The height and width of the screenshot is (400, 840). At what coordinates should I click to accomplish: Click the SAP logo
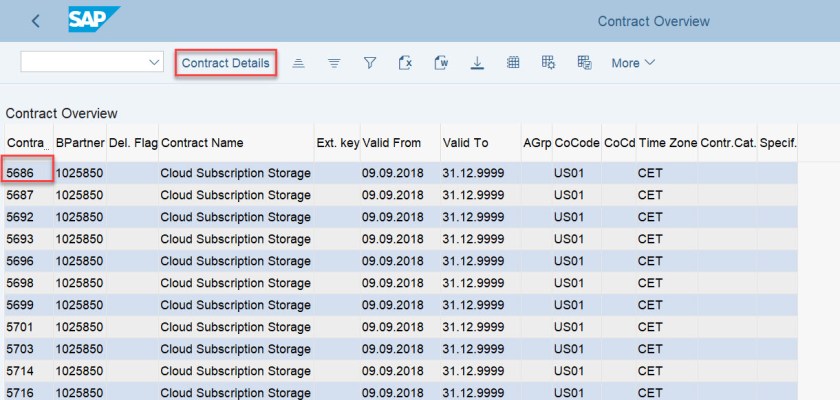coord(94,20)
